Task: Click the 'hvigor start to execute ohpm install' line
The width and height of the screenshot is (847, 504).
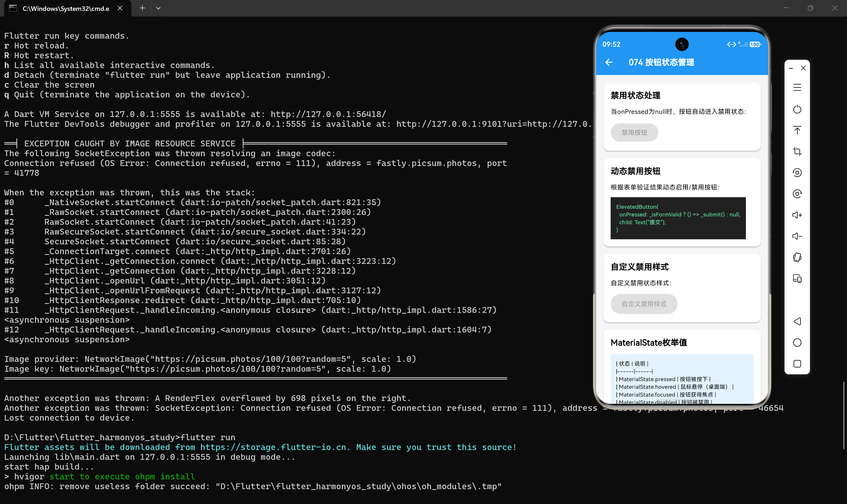Action: coord(100,476)
